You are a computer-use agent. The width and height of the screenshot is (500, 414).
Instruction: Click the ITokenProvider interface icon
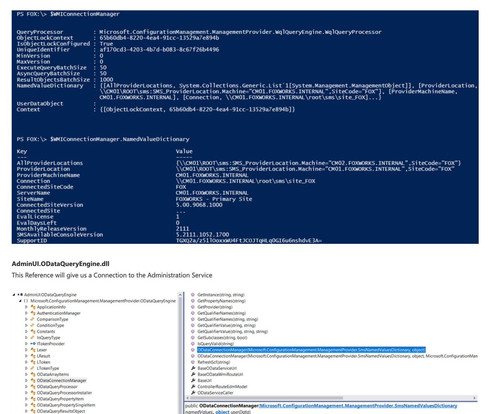pyautogui.click(x=33, y=344)
